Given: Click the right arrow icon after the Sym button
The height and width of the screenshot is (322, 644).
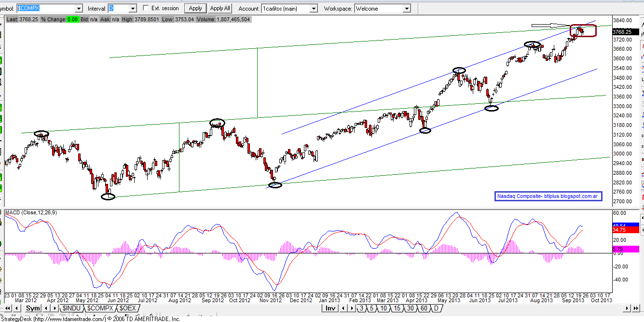Looking at the screenshot, I should [55, 308].
